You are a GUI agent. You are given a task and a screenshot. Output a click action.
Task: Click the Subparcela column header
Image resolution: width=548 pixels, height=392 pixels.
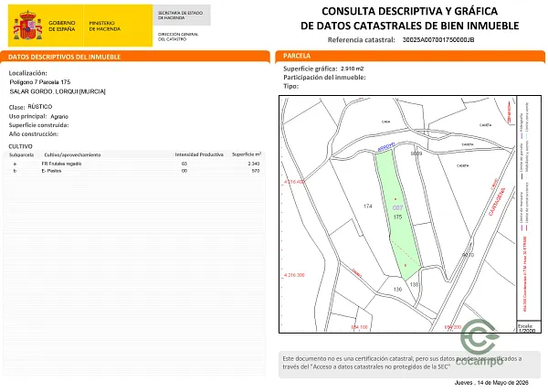[21, 155]
